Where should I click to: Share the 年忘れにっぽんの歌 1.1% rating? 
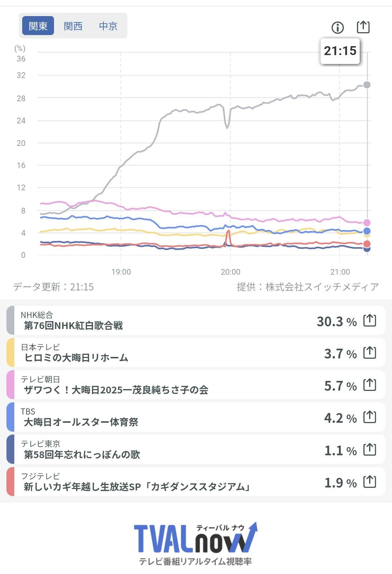pyautogui.click(x=369, y=450)
